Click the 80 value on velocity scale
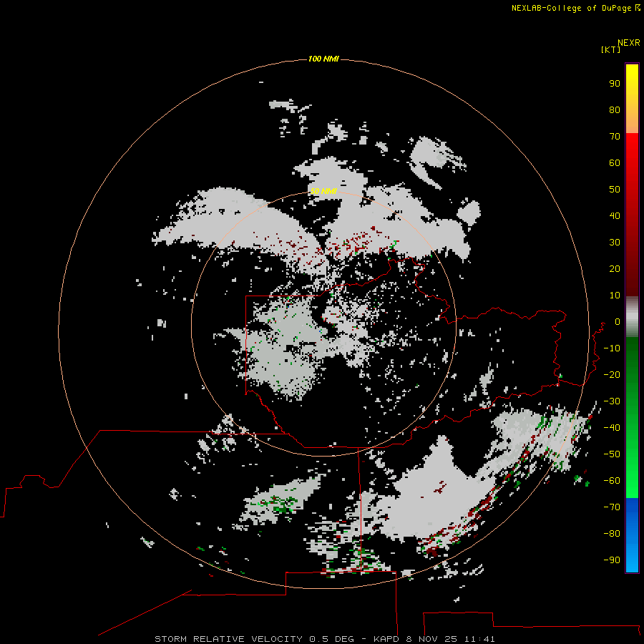 [615, 109]
